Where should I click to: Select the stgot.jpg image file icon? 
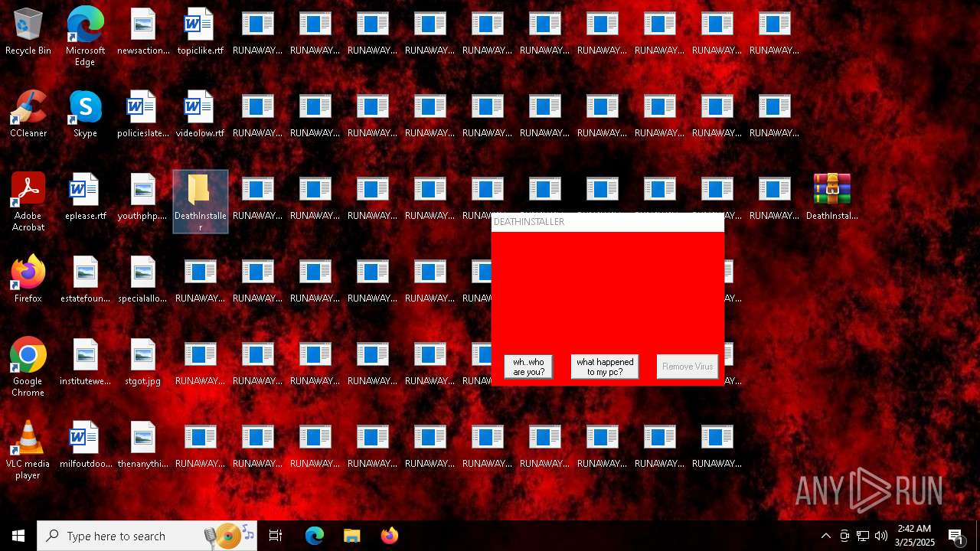(143, 363)
